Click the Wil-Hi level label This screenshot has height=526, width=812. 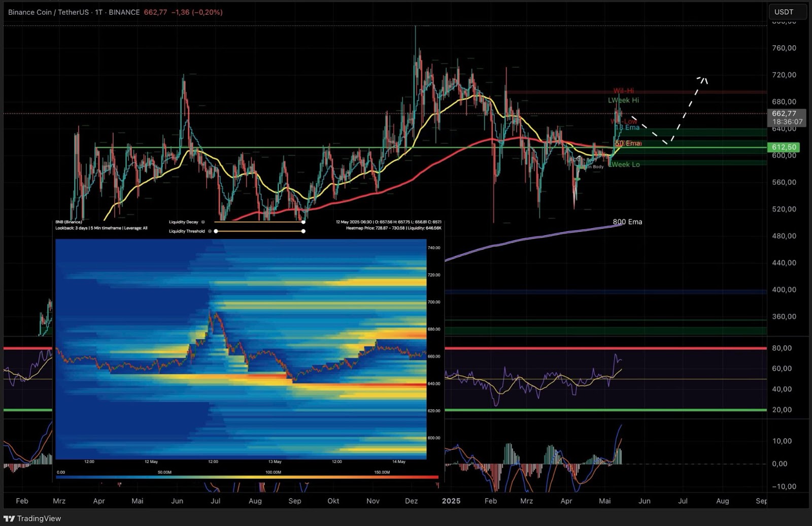point(624,91)
